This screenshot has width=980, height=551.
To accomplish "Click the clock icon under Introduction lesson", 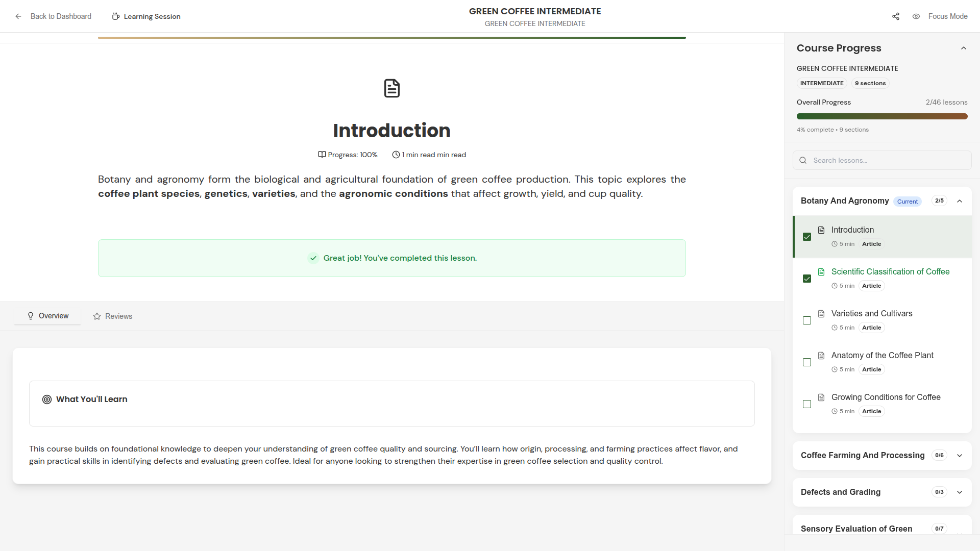I will 835,244.
